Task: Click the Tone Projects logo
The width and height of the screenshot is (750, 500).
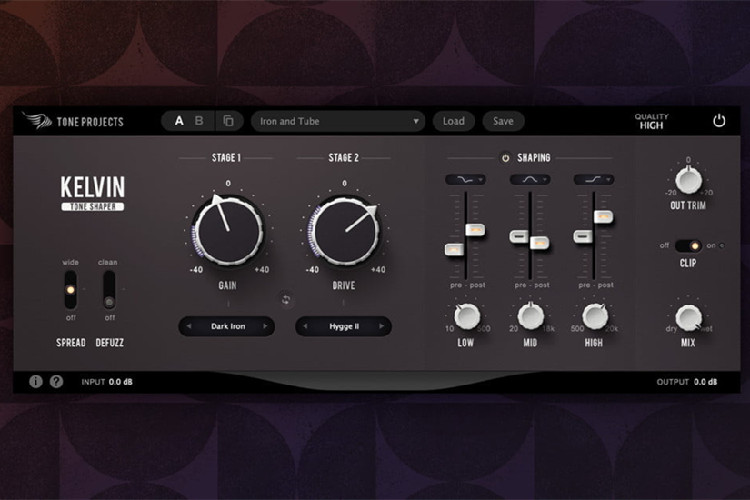Action: (x=73, y=121)
